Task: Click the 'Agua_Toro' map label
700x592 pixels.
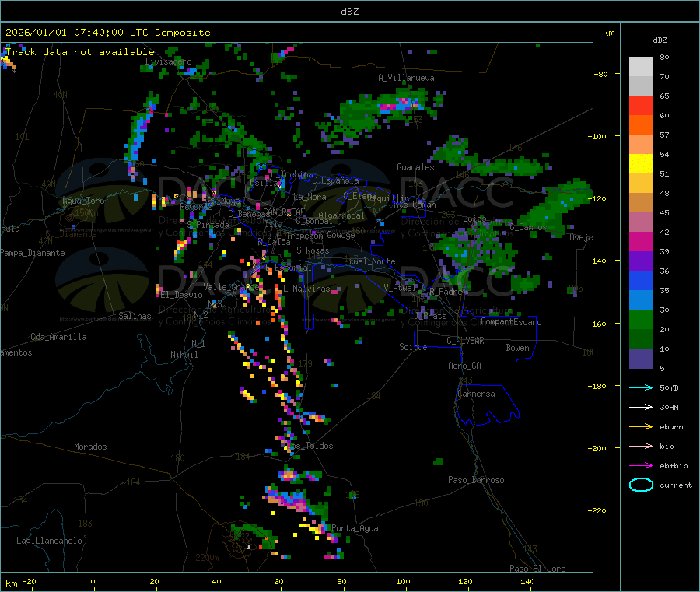Action: click(x=83, y=201)
